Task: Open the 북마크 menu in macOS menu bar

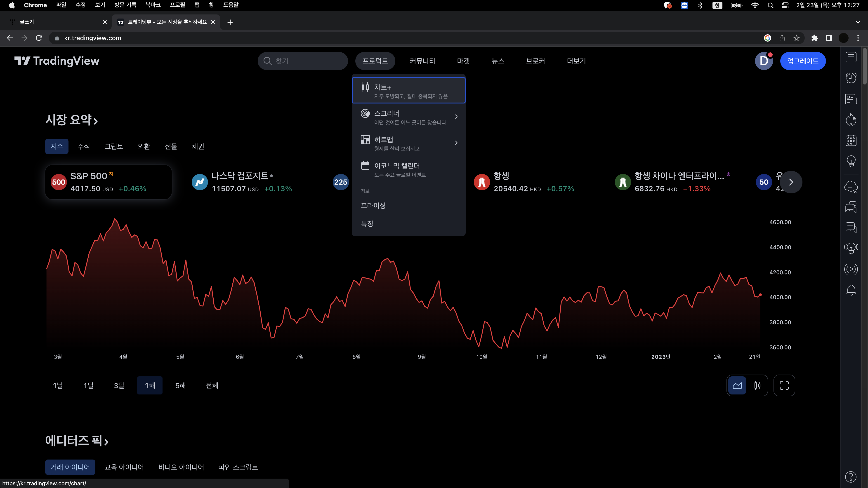Action: (x=153, y=5)
